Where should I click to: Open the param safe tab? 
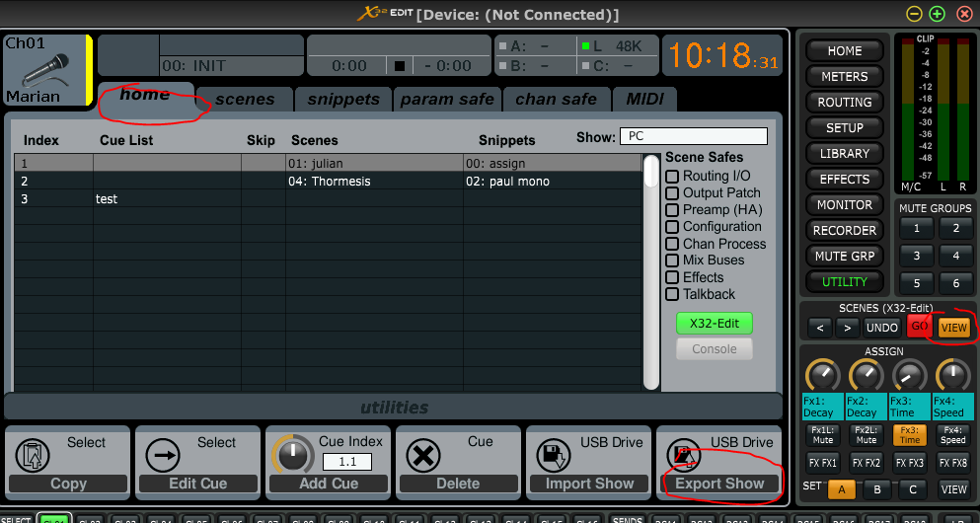pyautogui.click(x=447, y=100)
